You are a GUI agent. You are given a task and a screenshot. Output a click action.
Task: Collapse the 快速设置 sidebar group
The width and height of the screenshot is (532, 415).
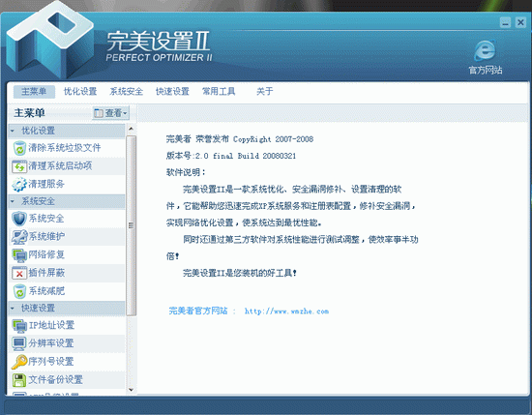click(67, 309)
